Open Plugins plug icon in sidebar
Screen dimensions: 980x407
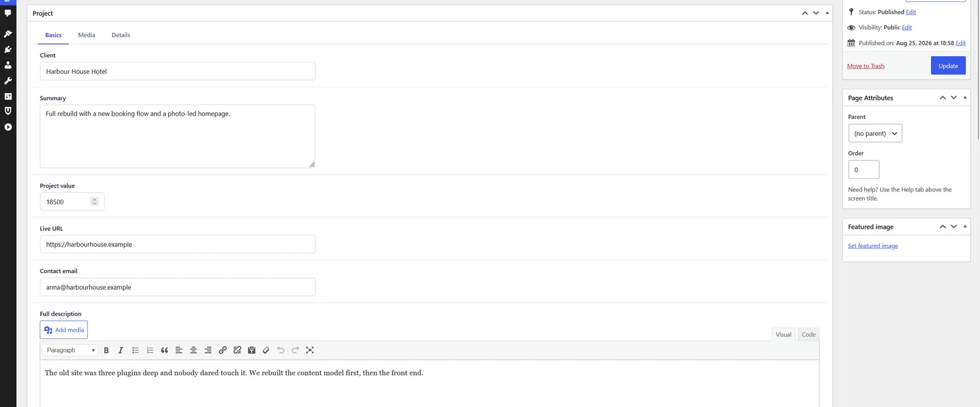(x=8, y=50)
